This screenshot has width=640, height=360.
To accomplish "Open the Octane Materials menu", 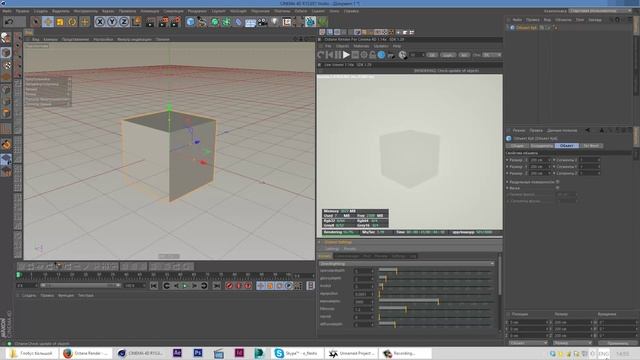I will click(361, 46).
